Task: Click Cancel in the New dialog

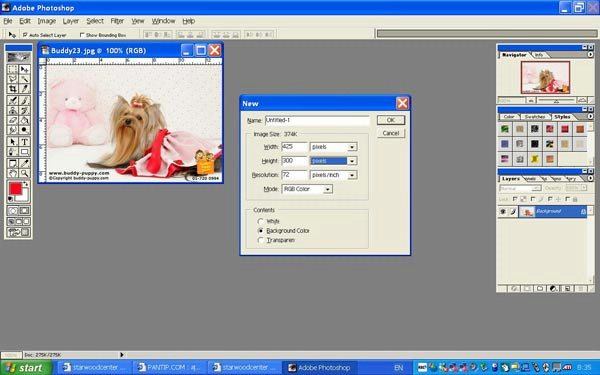Action: pos(391,133)
